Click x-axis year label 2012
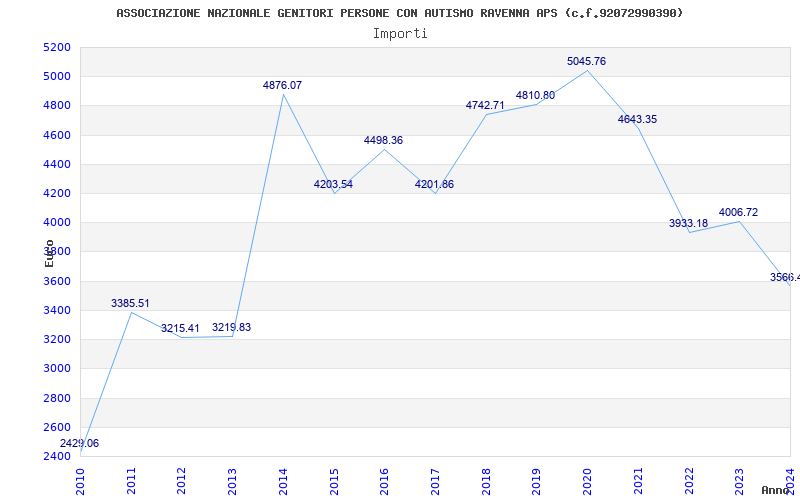Image resolution: width=800 pixels, height=500 pixels. point(182,482)
